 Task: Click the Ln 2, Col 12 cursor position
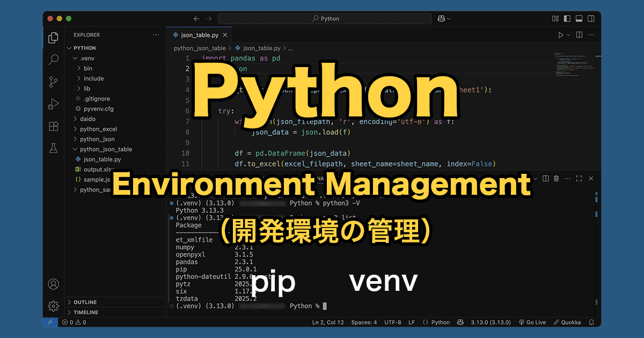pyautogui.click(x=328, y=322)
